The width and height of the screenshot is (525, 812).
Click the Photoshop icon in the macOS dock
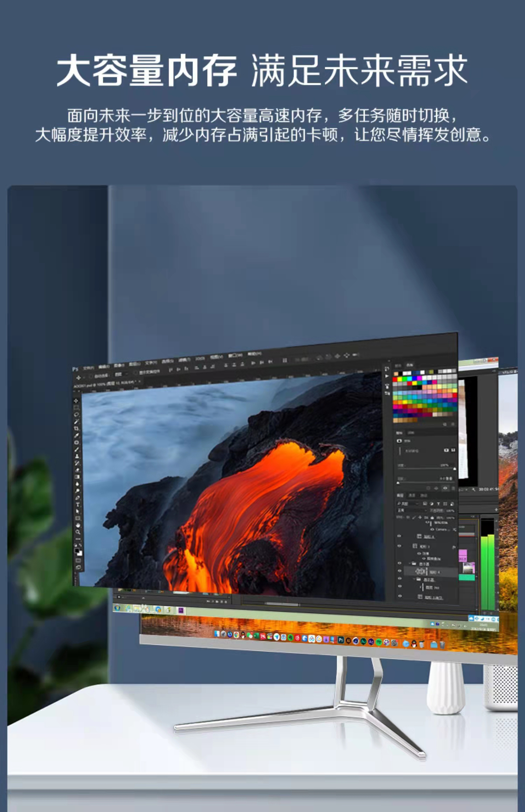(341, 640)
